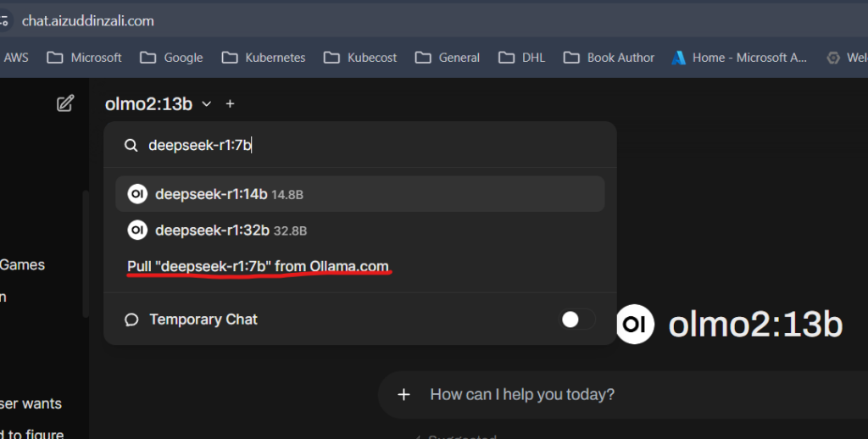Open the Home - Microsoft Azure bookmark
Viewport: 868px width, 439px height.
pos(739,58)
